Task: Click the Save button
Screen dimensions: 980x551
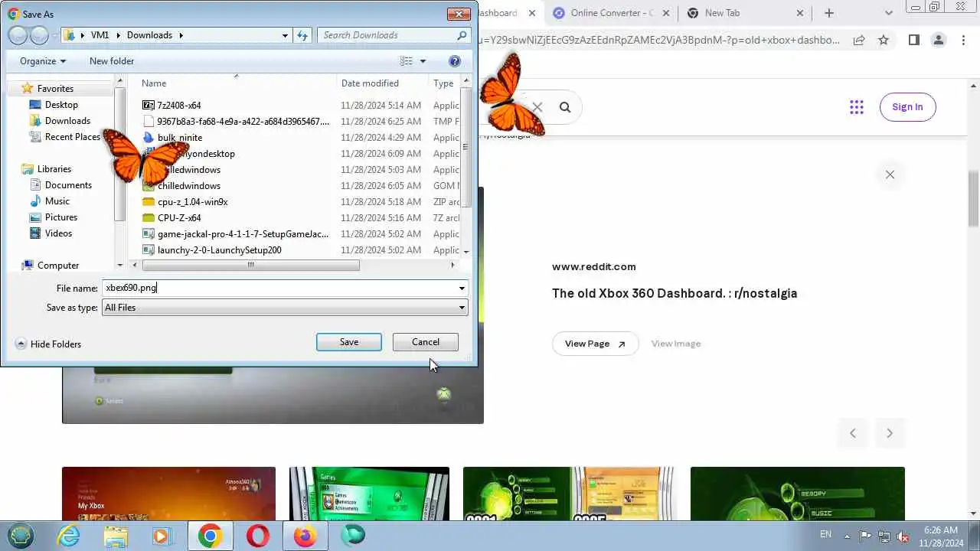Action: [x=349, y=342]
